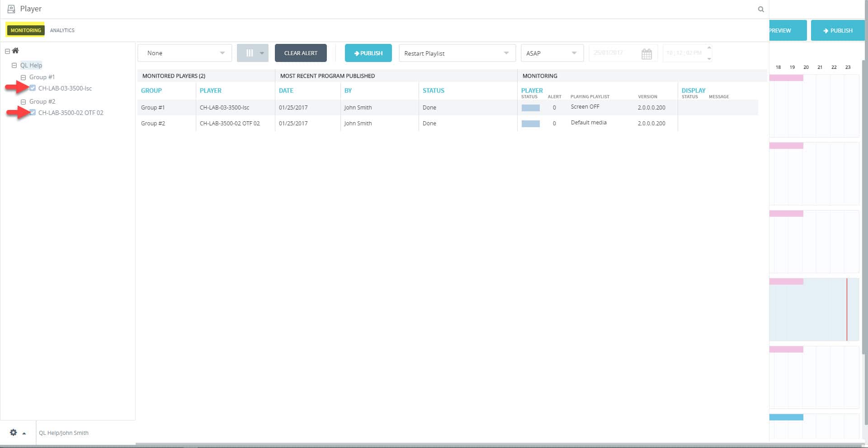This screenshot has height=448, width=868.
Task: Sort by the BY column header
Action: coord(348,91)
